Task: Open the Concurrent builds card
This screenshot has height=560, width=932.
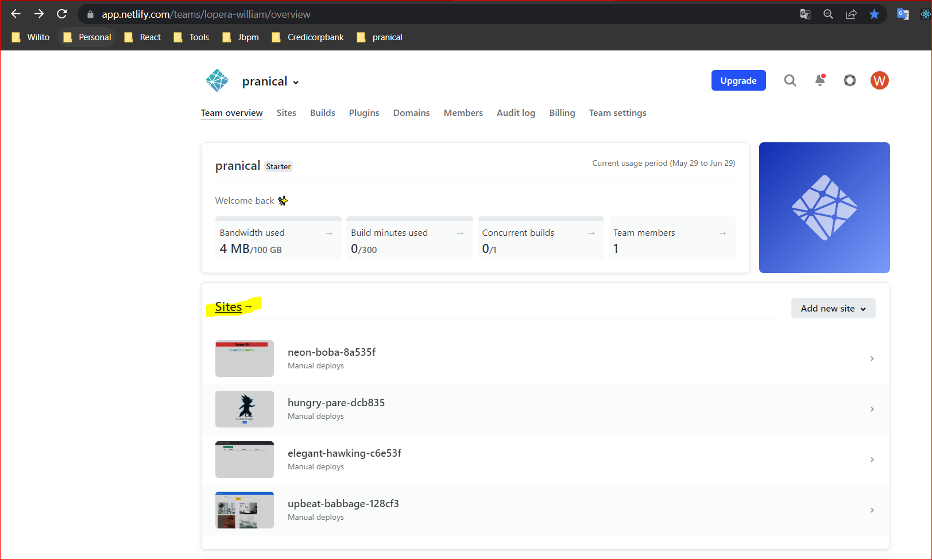Action: coord(540,238)
